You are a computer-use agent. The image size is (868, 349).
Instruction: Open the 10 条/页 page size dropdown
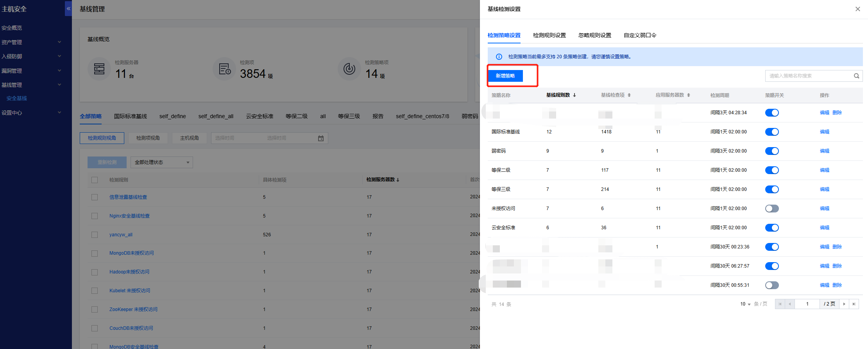(x=745, y=304)
